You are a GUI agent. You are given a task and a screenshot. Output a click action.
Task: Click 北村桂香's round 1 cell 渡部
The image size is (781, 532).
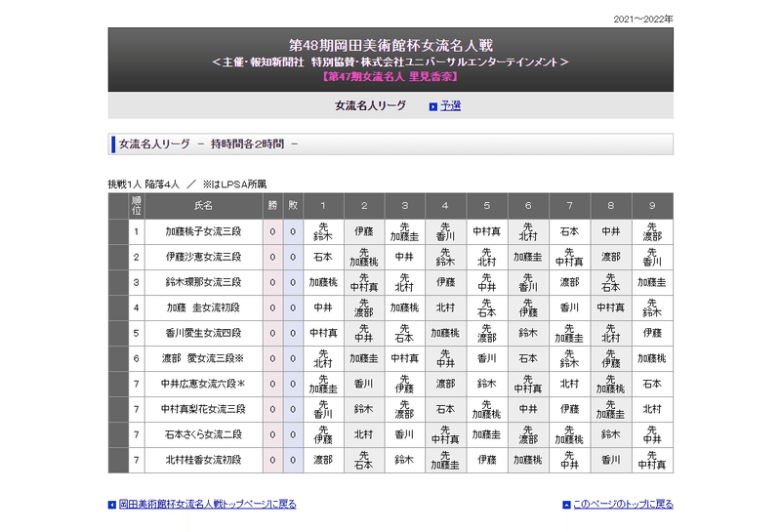323,461
